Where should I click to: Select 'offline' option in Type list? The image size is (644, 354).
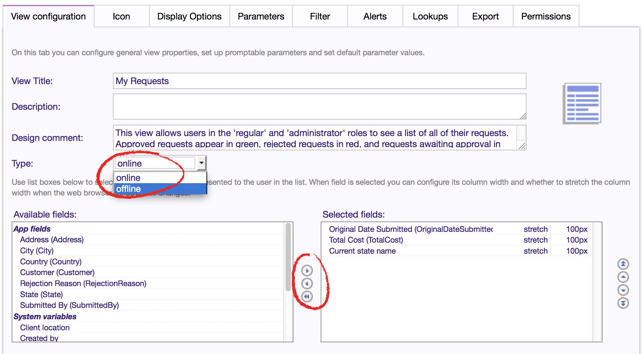point(160,189)
